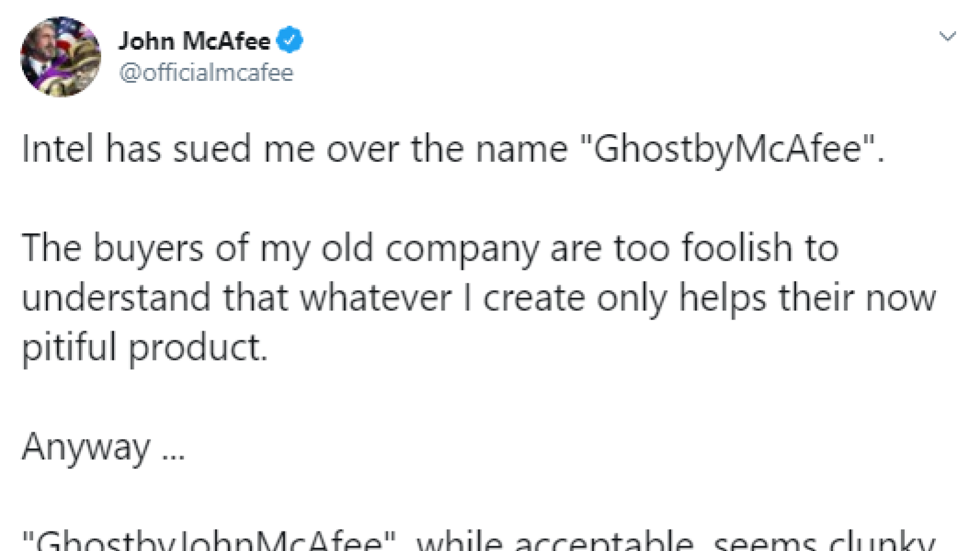This screenshot has height=551, width=980.
Task: Open the John McAfee display name
Action: [x=194, y=41]
